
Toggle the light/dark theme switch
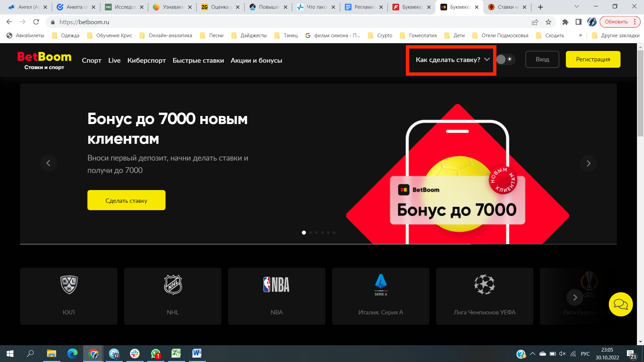(x=505, y=59)
